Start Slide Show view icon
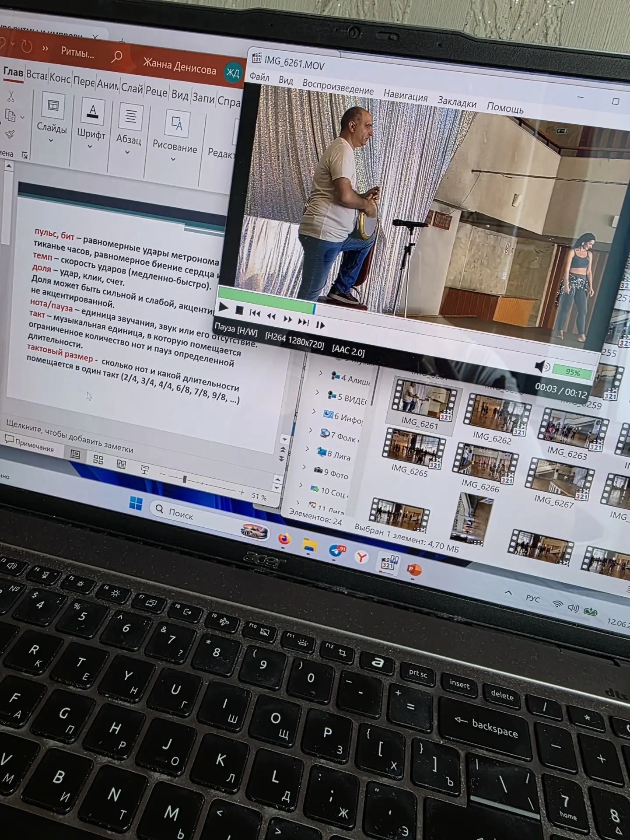This screenshot has width=630, height=840. click(145, 470)
